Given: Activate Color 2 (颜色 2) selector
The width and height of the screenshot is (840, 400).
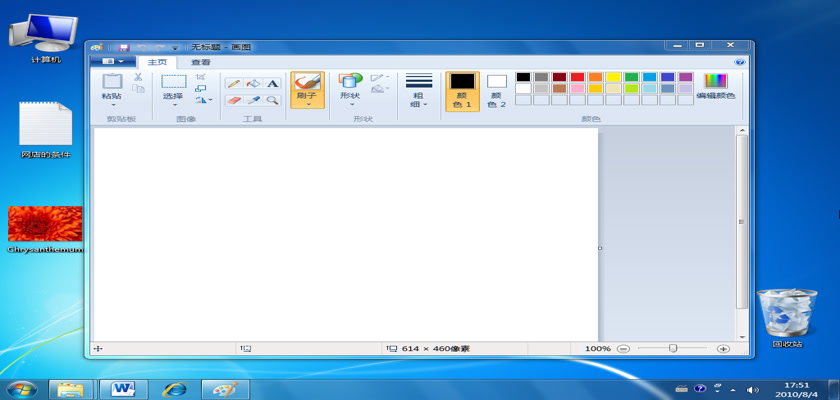Looking at the screenshot, I should point(497,90).
